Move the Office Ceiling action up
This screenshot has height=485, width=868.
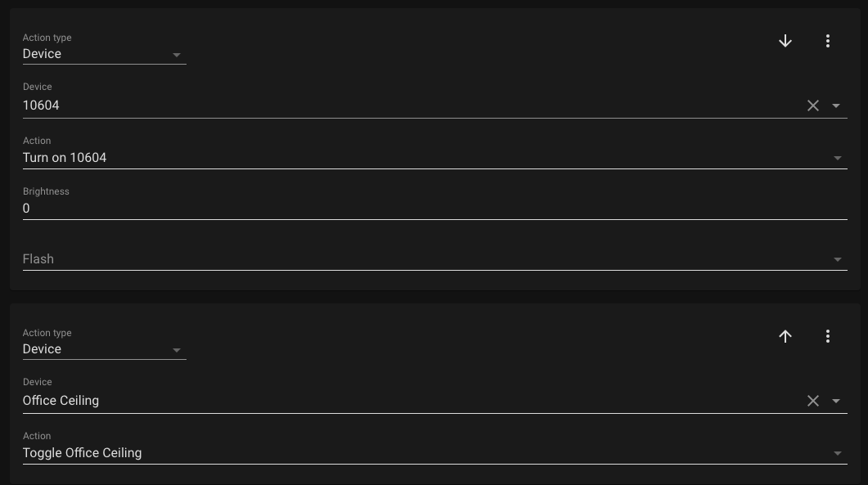point(785,336)
